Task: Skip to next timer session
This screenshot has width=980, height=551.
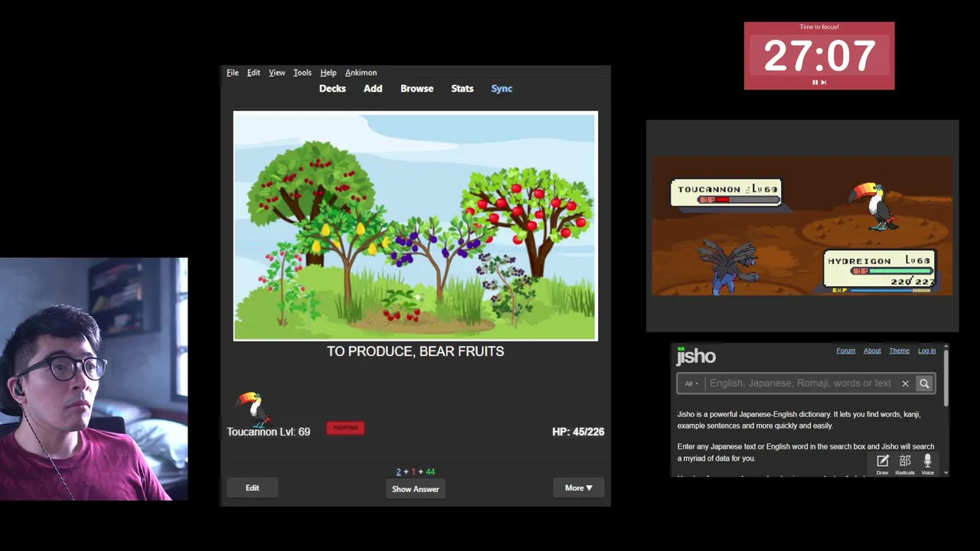Action: pos(824,82)
